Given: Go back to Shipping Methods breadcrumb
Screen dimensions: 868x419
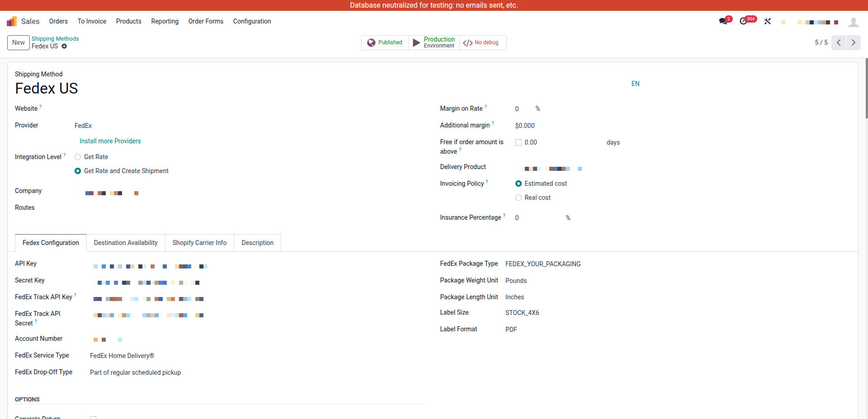Looking at the screenshot, I should click(x=55, y=39).
